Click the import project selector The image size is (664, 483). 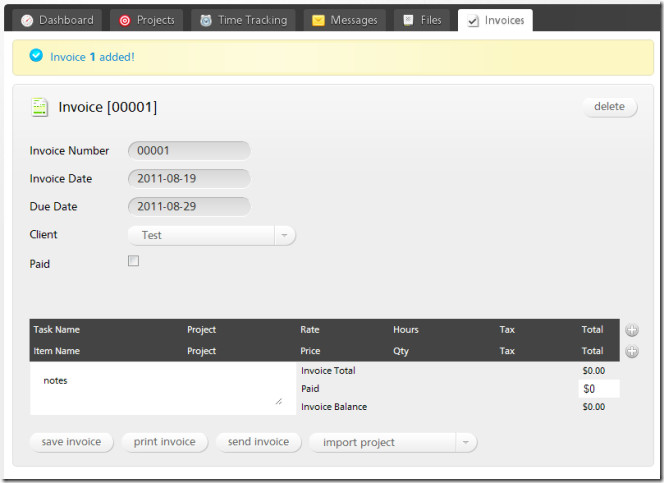point(393,442)
